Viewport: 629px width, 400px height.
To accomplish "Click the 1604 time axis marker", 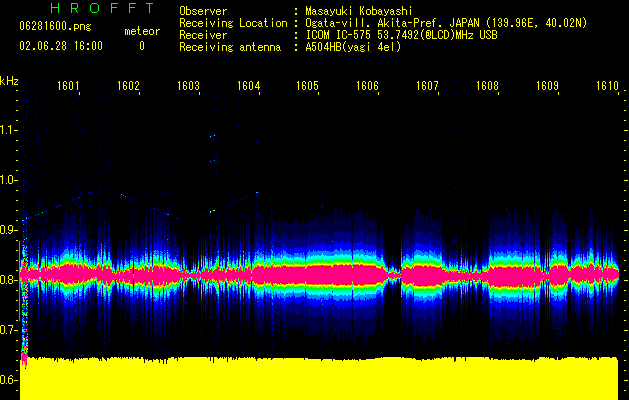I will click(x=248, y=86).
